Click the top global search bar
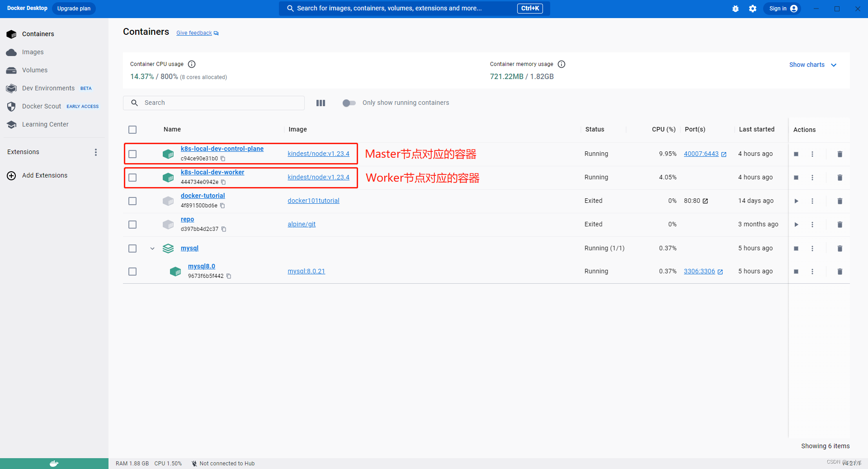Viewport: 868px width, 469px height. tap(415, 9)
